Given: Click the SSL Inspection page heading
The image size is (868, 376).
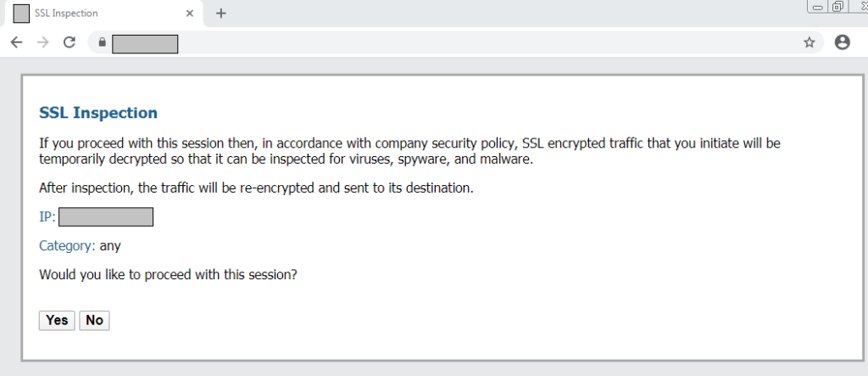Looking at the screenshot, I should click(98, 113).
